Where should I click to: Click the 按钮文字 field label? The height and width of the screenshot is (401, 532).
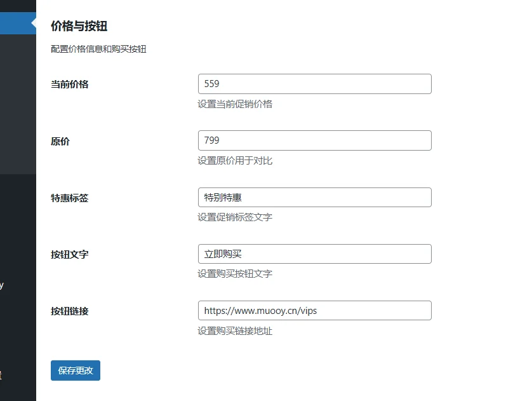pyautogui.click(x=69, y=254)
